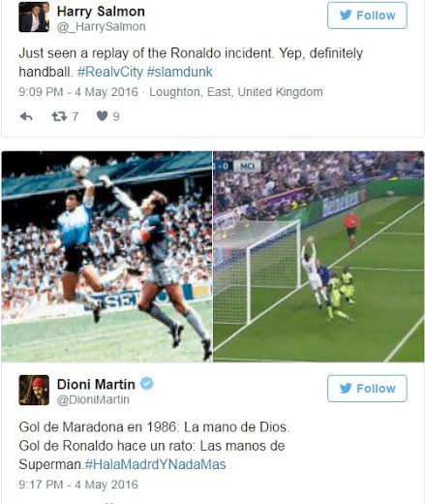425x504 pixels.
Task: Open the 9:09 PM - 4 May 2016 timestamp
Action: point(78,92)
